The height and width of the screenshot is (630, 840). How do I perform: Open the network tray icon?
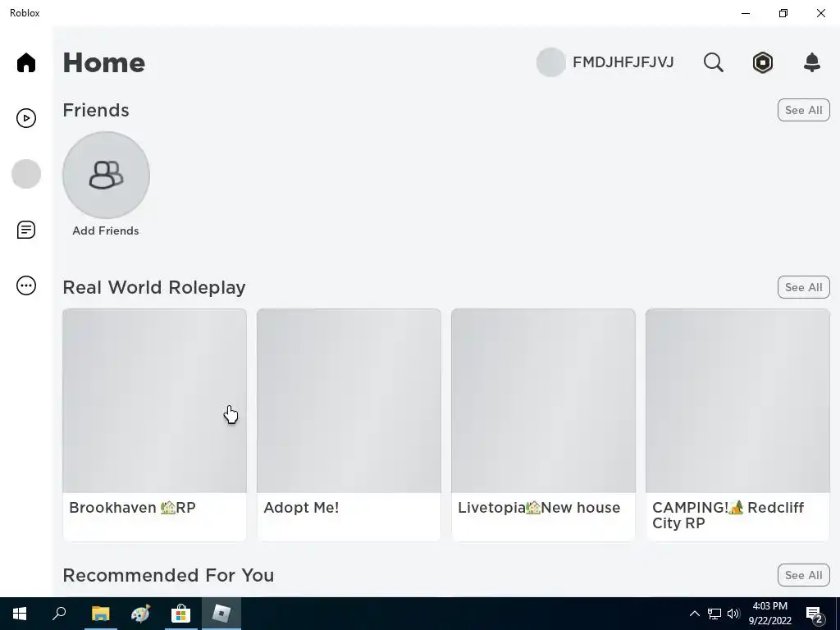click(x=714, y=614)
